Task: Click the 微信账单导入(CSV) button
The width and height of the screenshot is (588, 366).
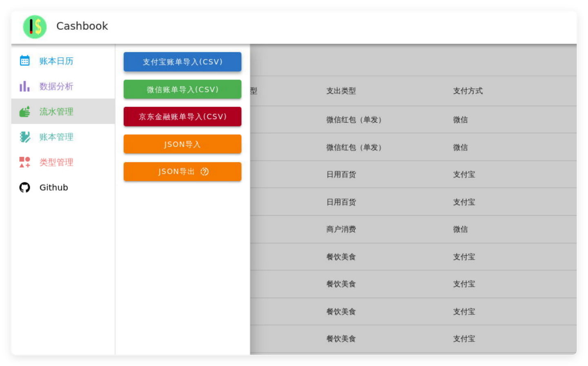Action: click(182, 89)
